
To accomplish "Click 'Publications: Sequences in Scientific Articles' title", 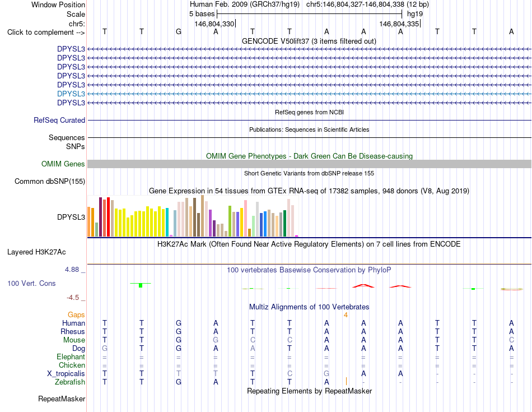I will [309, 129].
